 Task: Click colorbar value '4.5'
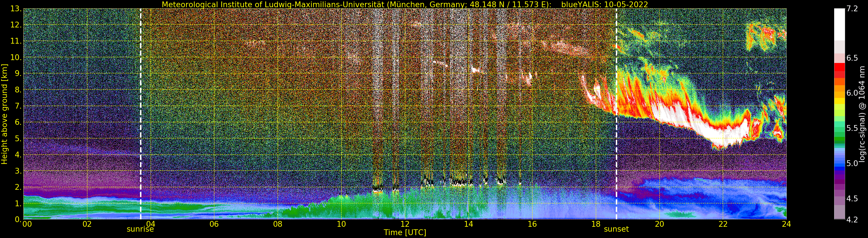pyautogui.click(x=852, y=199)
